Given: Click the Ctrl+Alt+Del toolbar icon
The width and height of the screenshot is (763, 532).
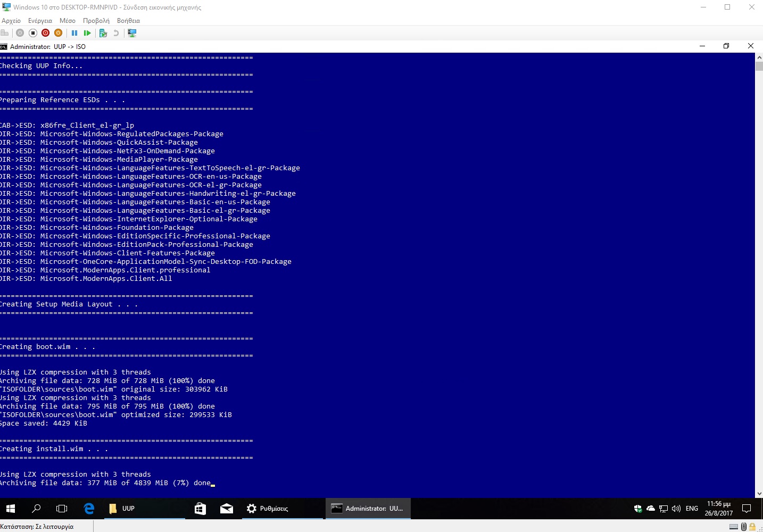Looking at the screenshot, I should tap(5, 33).
